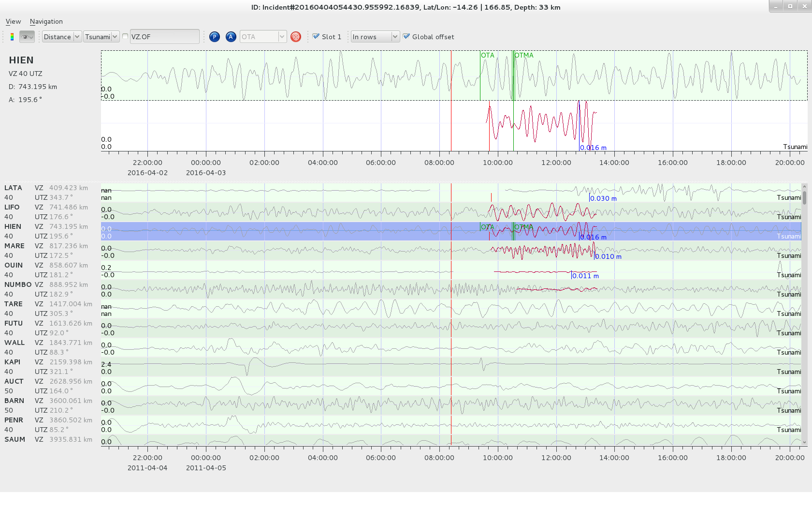Click the 2011-04-05 date on lower axis

coord(206,468)
